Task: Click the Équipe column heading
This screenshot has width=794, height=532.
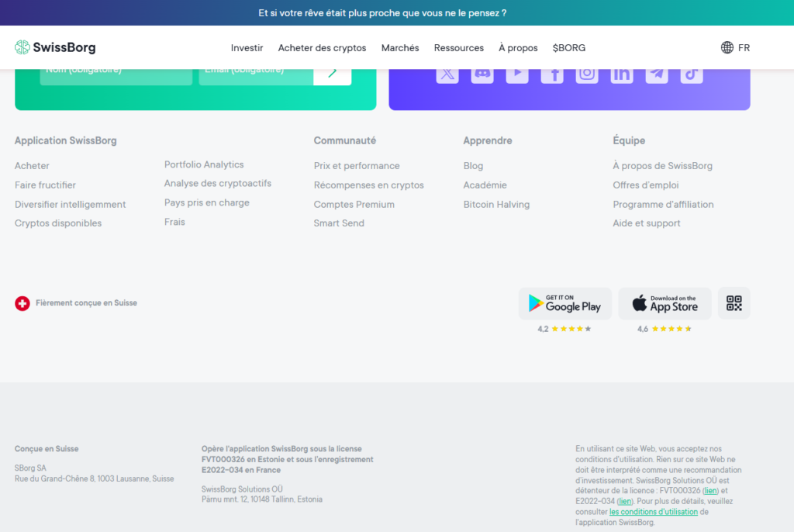Action: click(x=629, y=141)
